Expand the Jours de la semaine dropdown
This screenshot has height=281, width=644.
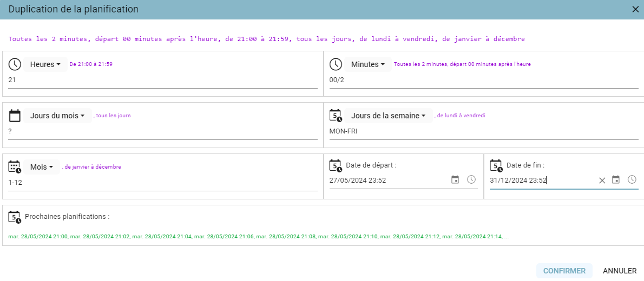coord(389,116)
